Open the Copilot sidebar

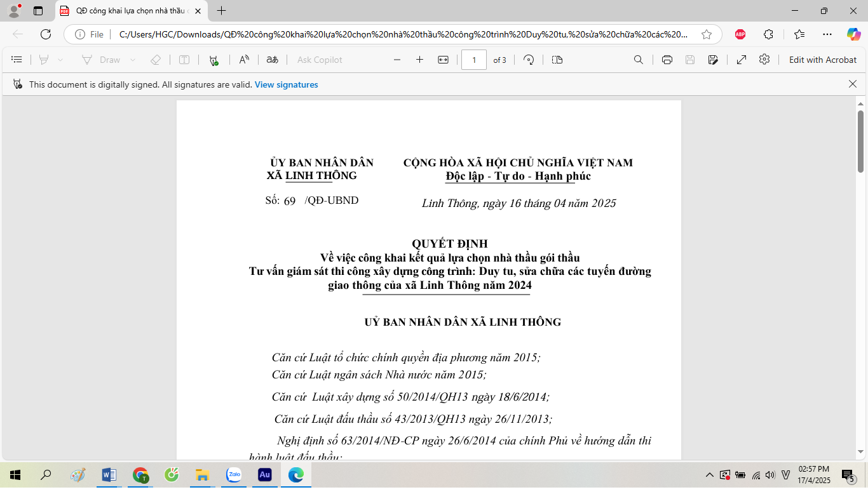[x=853, y=34]
